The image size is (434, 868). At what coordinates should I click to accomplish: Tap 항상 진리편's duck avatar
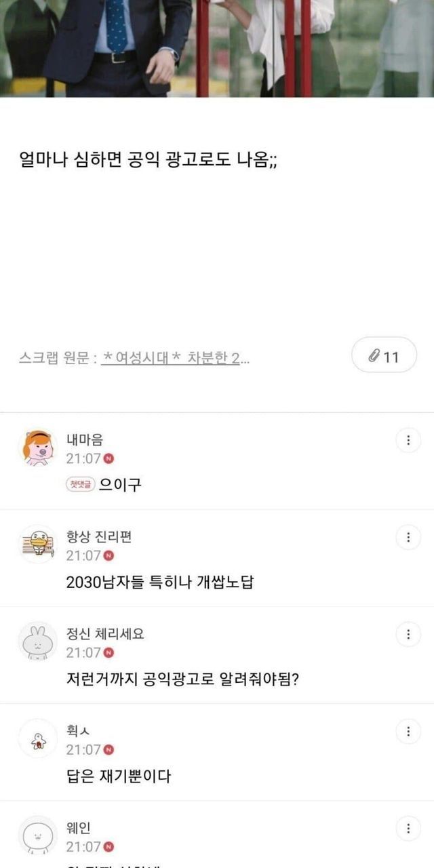tap(38, 544)
